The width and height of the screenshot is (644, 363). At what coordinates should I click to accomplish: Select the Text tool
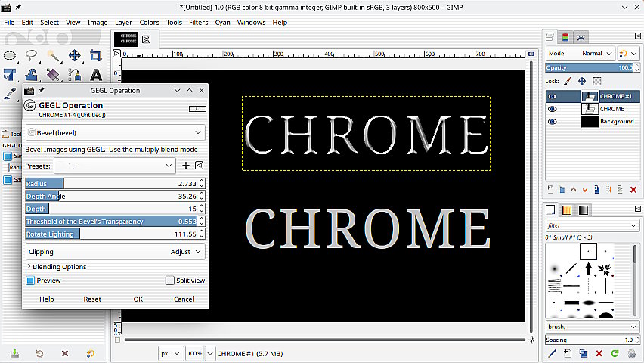(96, 75)
